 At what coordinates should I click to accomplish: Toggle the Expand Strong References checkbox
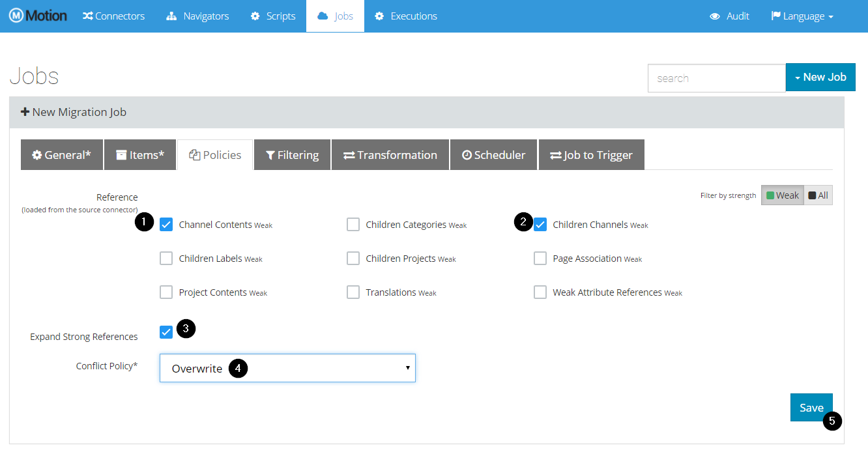(x=166, y=332)
